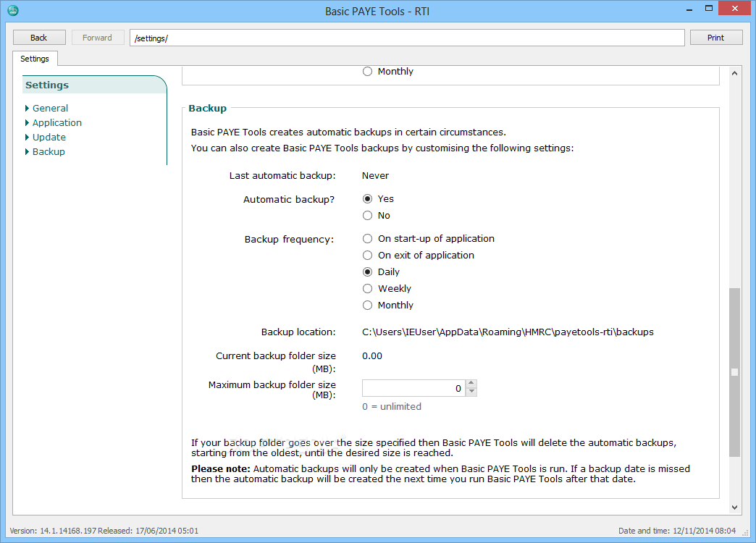
Task: Click the 'Never' last backup value
Action: point(375,175)
